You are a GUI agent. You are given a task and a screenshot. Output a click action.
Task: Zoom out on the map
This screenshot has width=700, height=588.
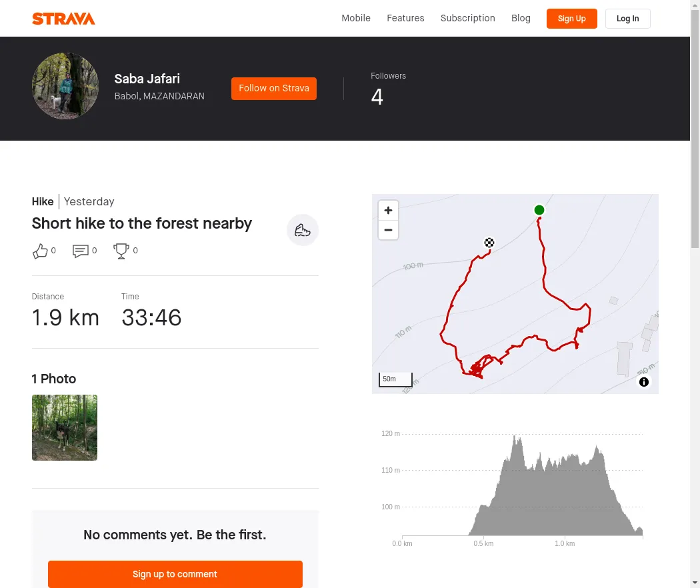coord(388,230)
